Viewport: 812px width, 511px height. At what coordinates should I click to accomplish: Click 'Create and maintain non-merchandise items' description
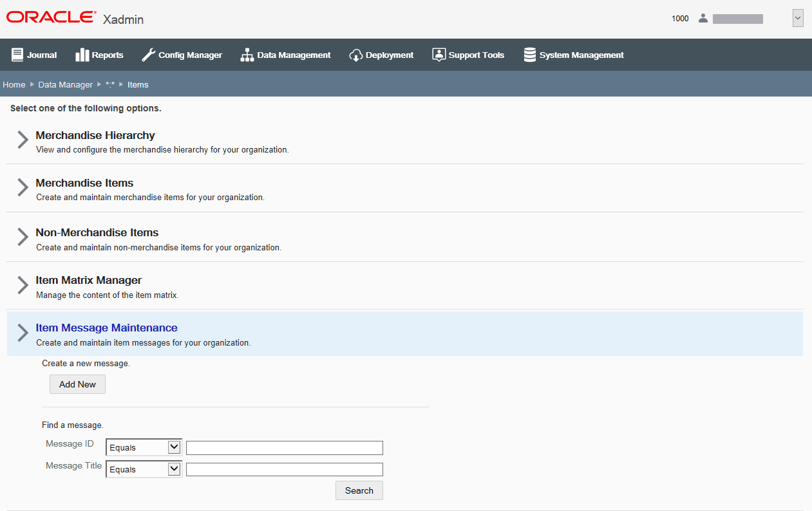point(158,247)
